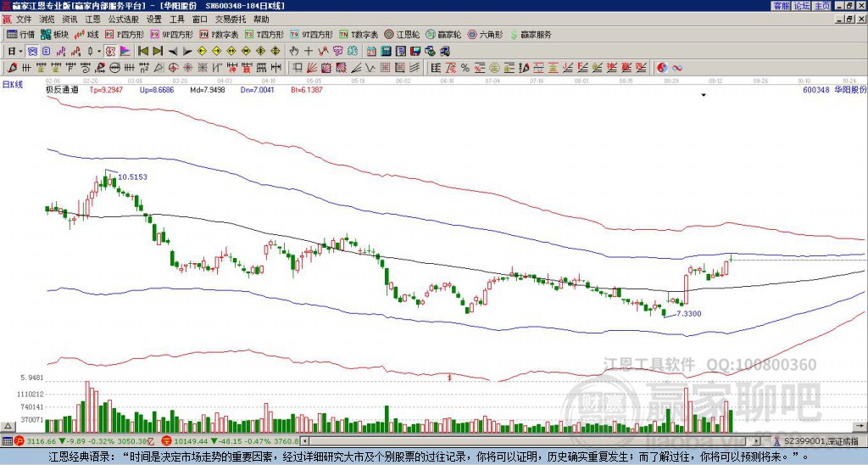Open the calculator icon
This screenshot has height=465, width=868.
[386, 52]
